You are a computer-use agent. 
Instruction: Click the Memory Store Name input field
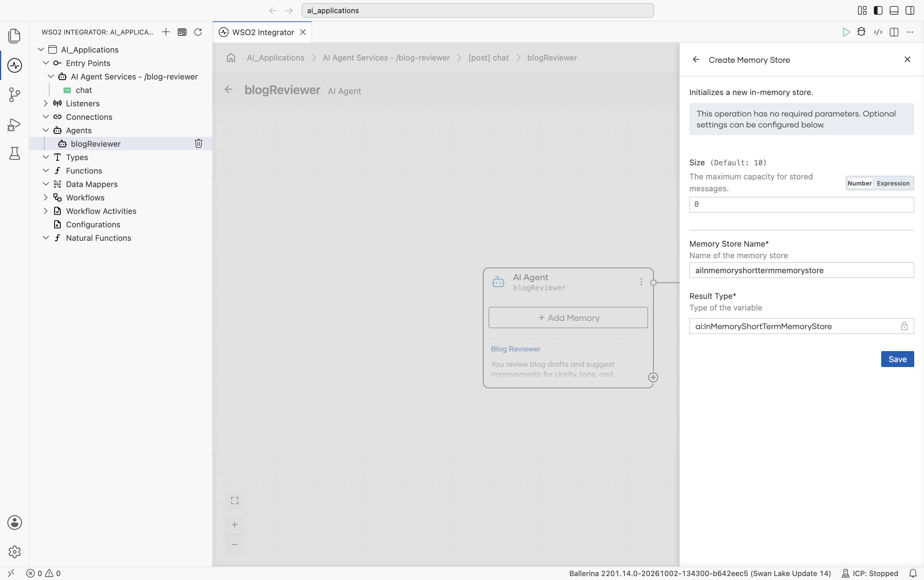pos(801,270)
